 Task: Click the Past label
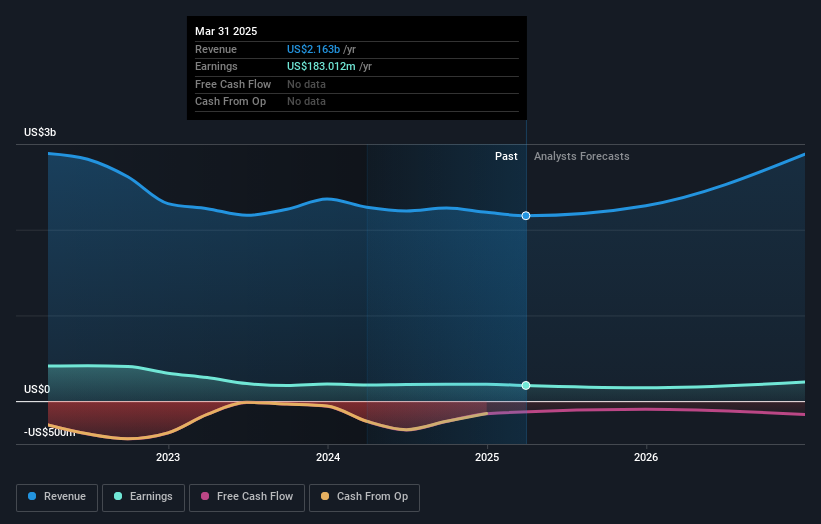506,156
